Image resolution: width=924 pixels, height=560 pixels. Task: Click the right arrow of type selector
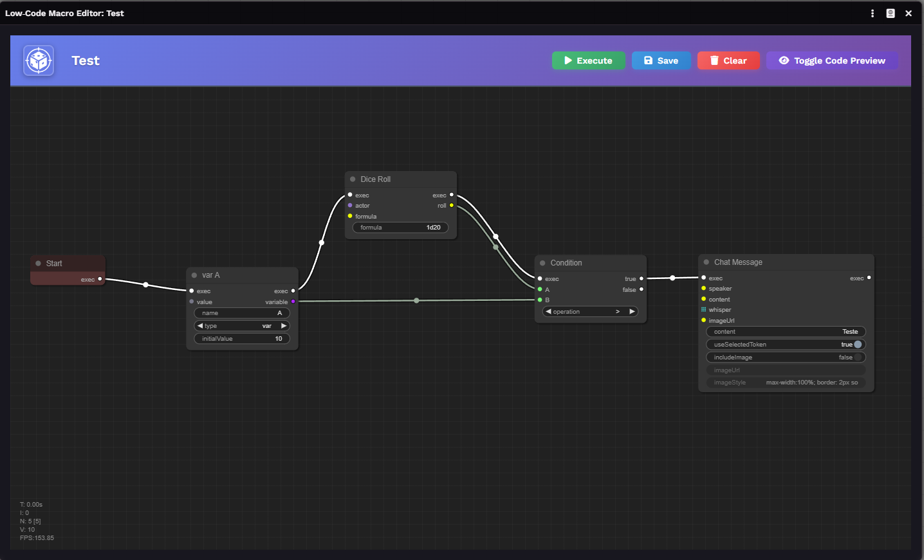tap(284, 326)
